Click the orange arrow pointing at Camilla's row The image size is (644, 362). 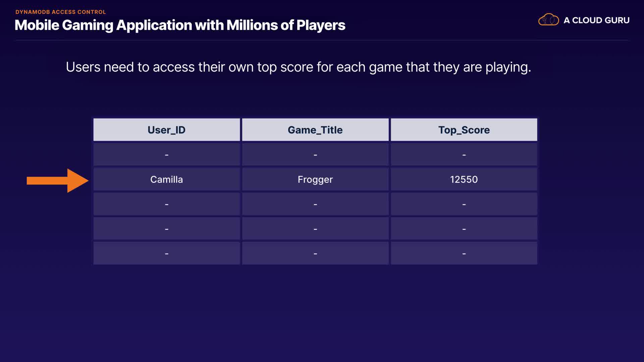coord(57,181)
